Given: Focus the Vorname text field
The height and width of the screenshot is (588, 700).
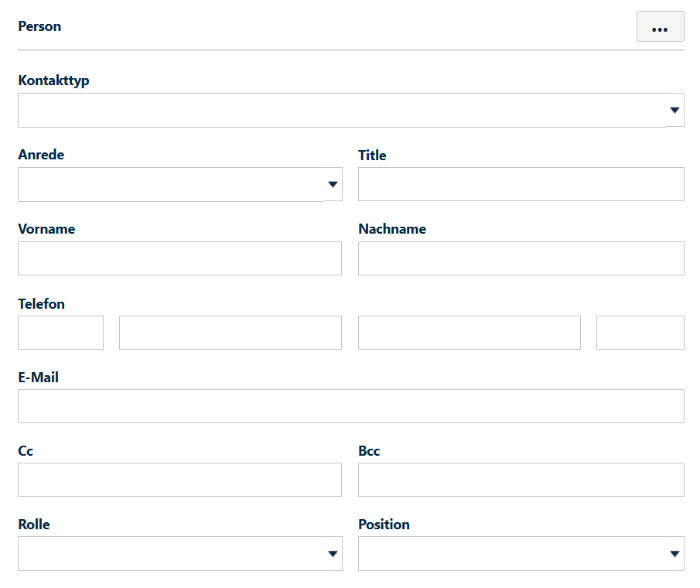Looking at the screenshot, I should [x=180, y=258].
